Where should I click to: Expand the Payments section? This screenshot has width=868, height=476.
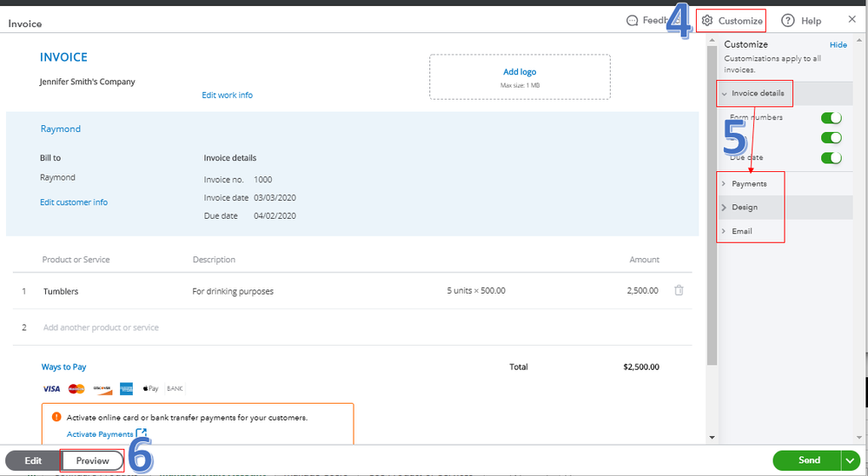coord(785,184)
